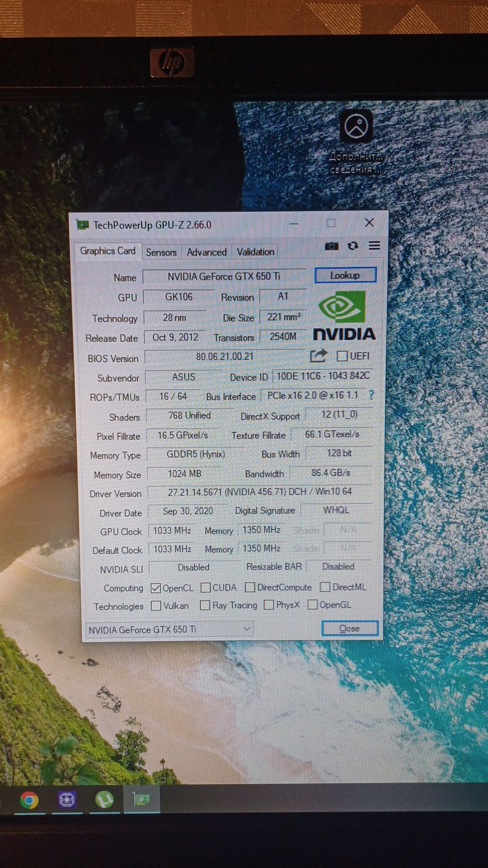The height and width of the screenshot is (868, 488).
Task: Click the Subvendor value ASUS
Action: [x=184, y=377]
